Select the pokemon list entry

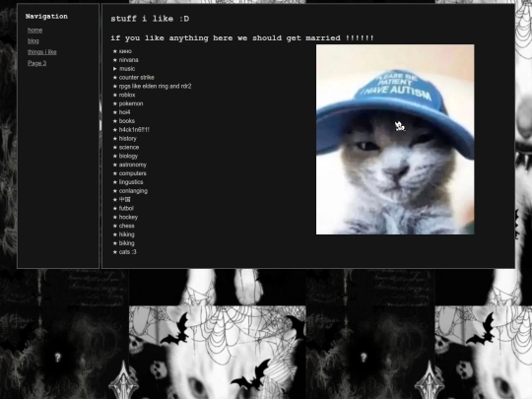131,103
